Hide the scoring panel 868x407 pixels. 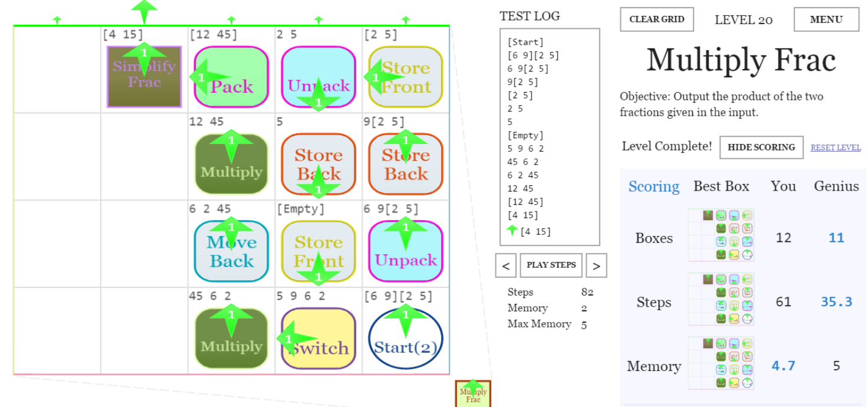tap(761, 147)
